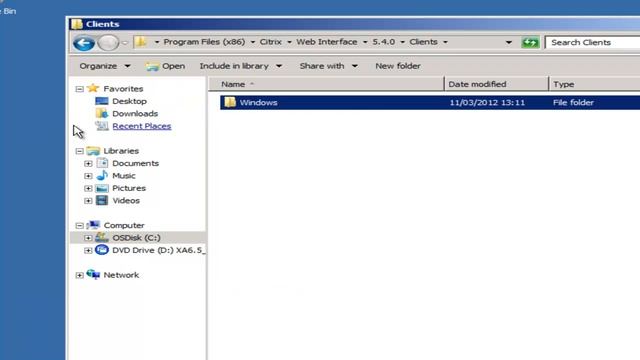Image resolution: width=640 pixels, height=360 pixels.
Task: Open the recent pages dropdown beside Forward
Action: click(x=125, y=43)
